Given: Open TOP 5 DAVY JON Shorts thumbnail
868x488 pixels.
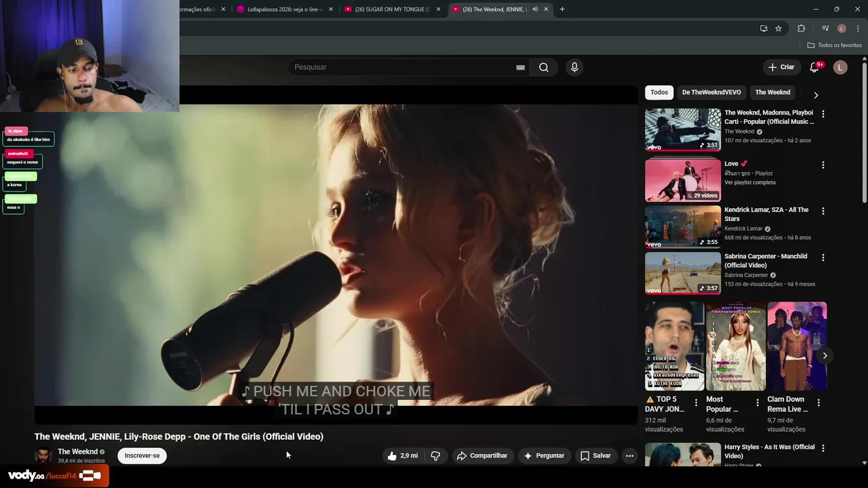Looking at the screenshot, I should tap(674, 346).
